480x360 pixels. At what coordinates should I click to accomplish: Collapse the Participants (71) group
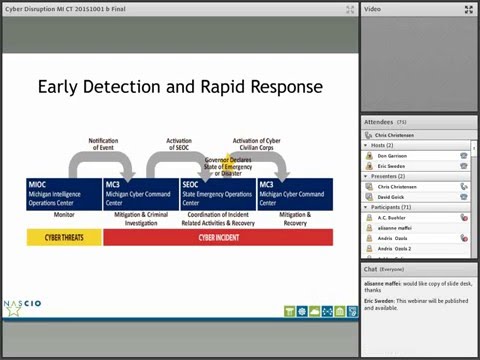(366, 207)
